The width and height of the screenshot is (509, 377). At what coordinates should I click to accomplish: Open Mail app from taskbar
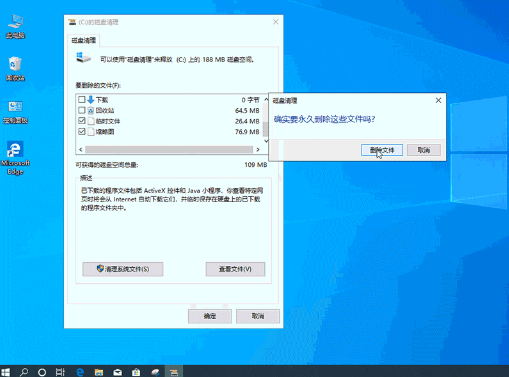[117, 372]
